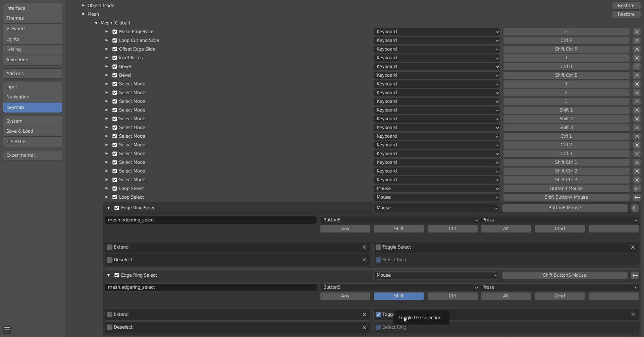This screenshot has width=644, height=337.
Task: Uncheck Toggle Select in Shift Button5 Edge Ring Select
Action: (378, 315)
